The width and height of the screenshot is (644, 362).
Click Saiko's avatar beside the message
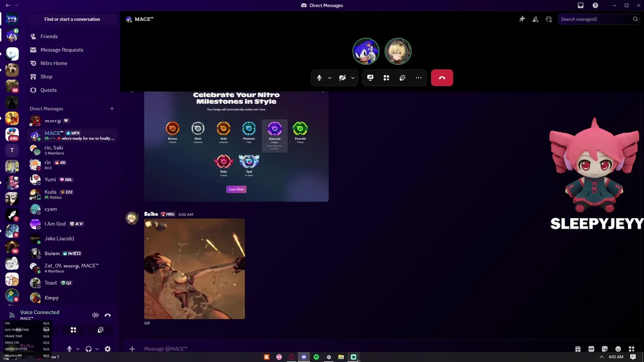[132, 218]
